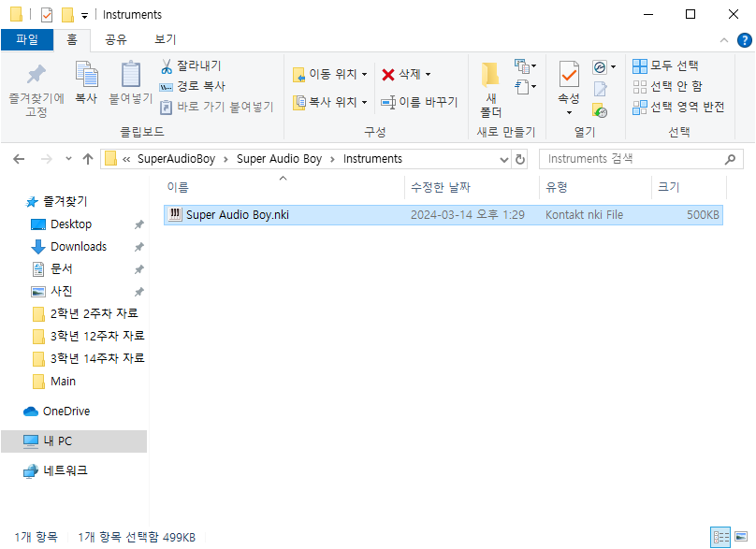
Task: Open the 파일 (File) tab
Action: (27, 39)
